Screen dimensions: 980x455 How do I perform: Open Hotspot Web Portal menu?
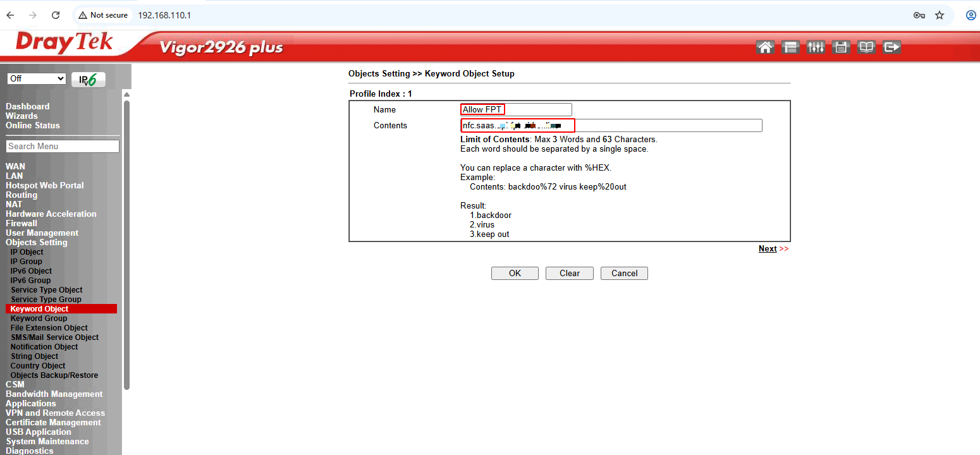click(44, 185)
